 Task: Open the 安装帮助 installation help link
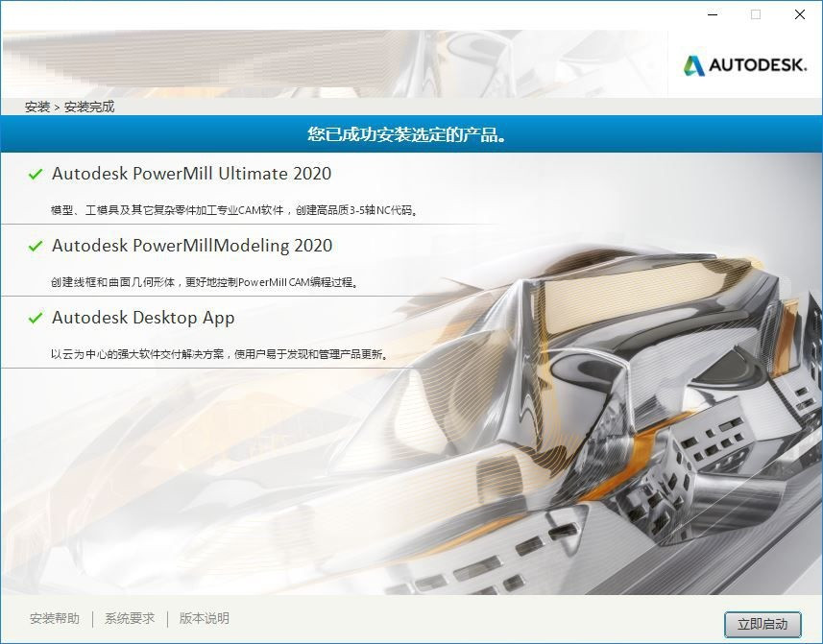pos(55,619)
